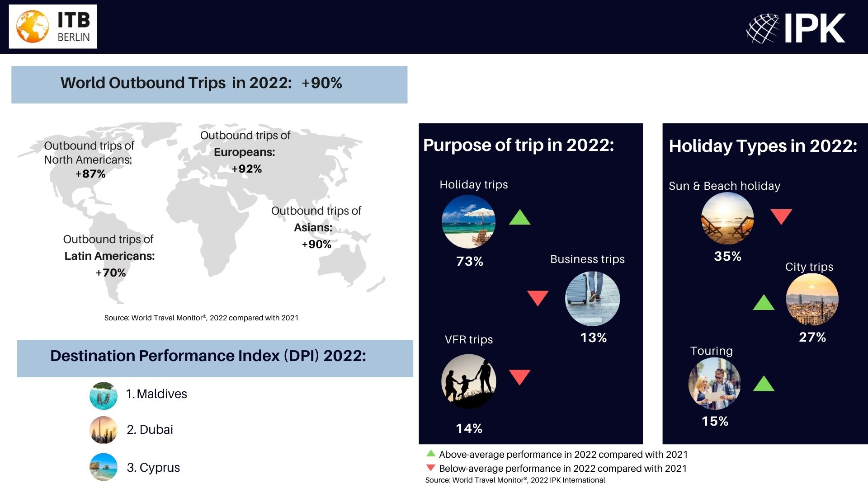Click the red arrow beside Sun & Beach holiday
This screenshot has width=868, height=488.
point(781,216)
